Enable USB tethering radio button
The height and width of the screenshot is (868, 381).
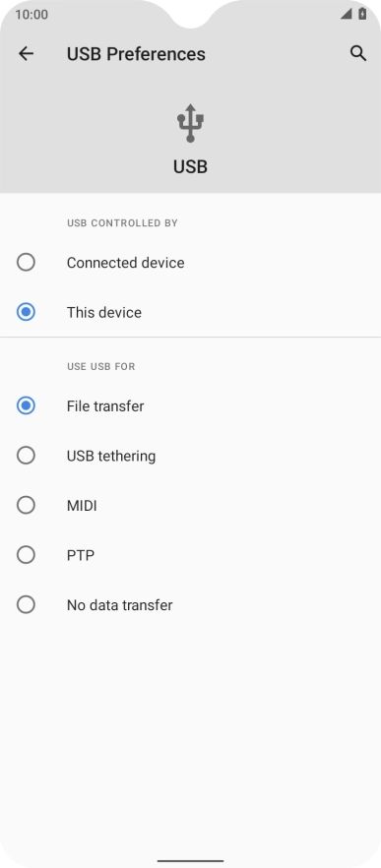click(x=26, y=456)
